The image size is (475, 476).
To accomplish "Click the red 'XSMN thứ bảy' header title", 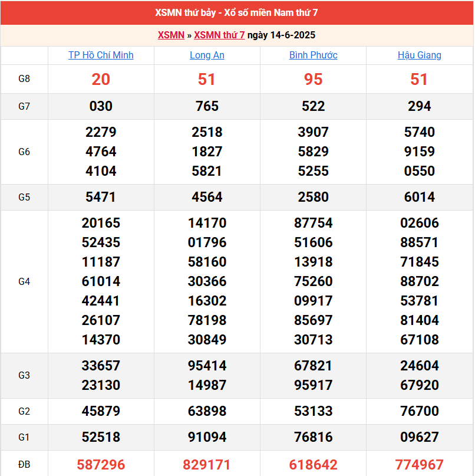I will 237,12.
